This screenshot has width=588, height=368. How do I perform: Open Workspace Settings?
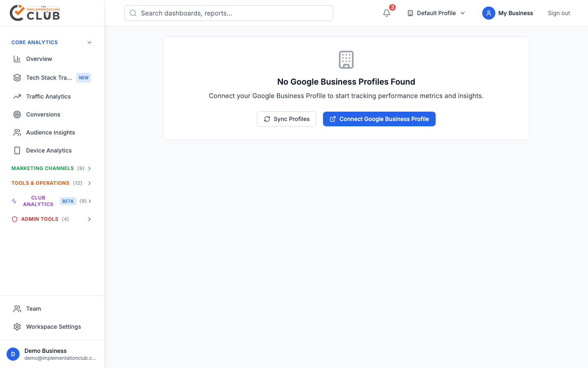click(x=53, y=326)
